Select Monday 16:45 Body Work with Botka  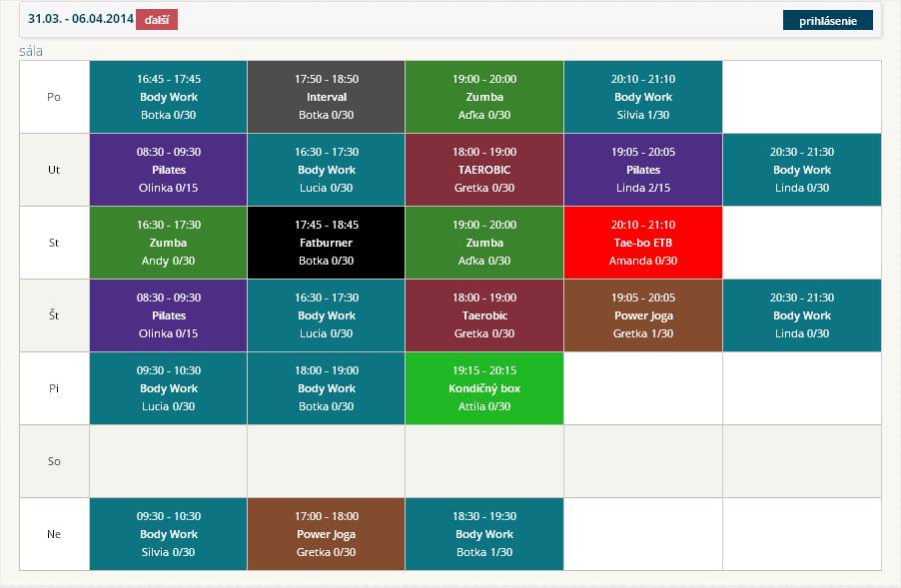tap(169, 97)
